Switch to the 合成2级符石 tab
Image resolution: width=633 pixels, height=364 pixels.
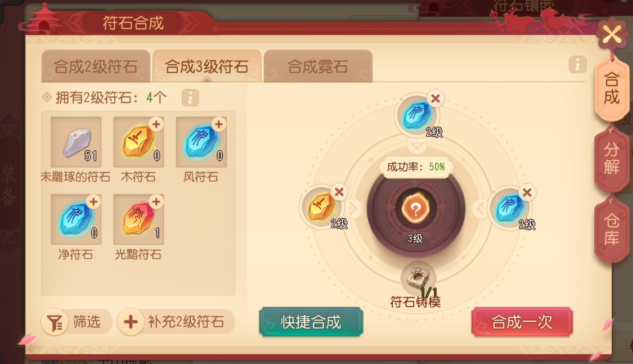[x=96, y=66]
